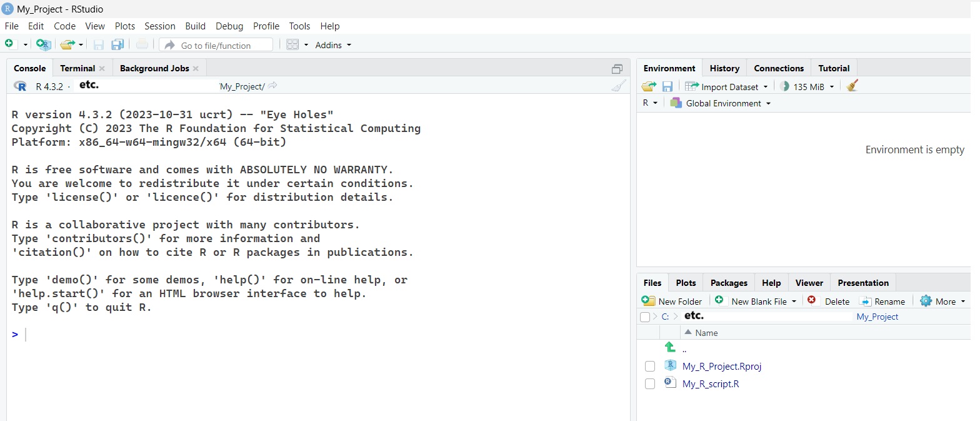Click the view working directory arrow icon
Image resolution: width=980 pixels, height=421 pixels.
tap(272, 86)
